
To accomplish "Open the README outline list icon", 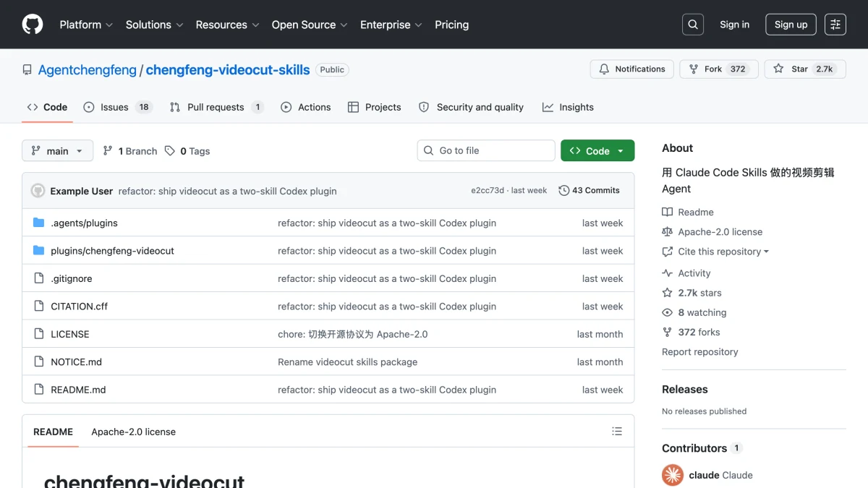I will tap(617, 432).
